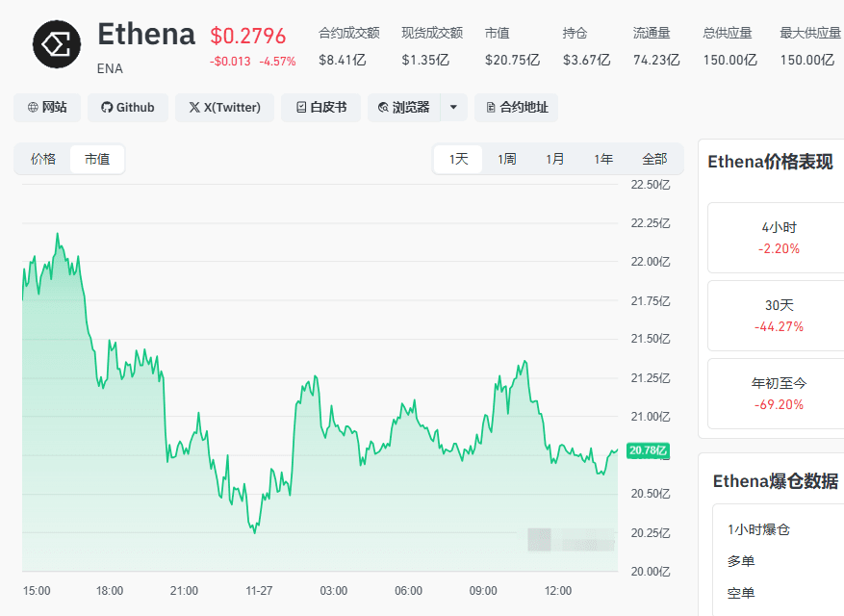844x616 pixels.
Task: Select the 1天 time range
Action: [x=458, y=159]
